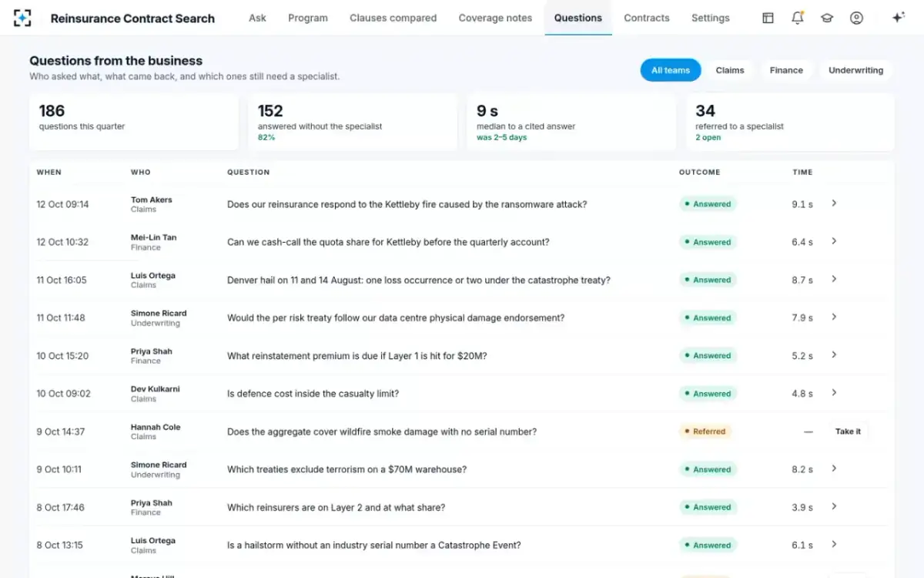Click the name Mei-Lin Tan

pos(153,237)
